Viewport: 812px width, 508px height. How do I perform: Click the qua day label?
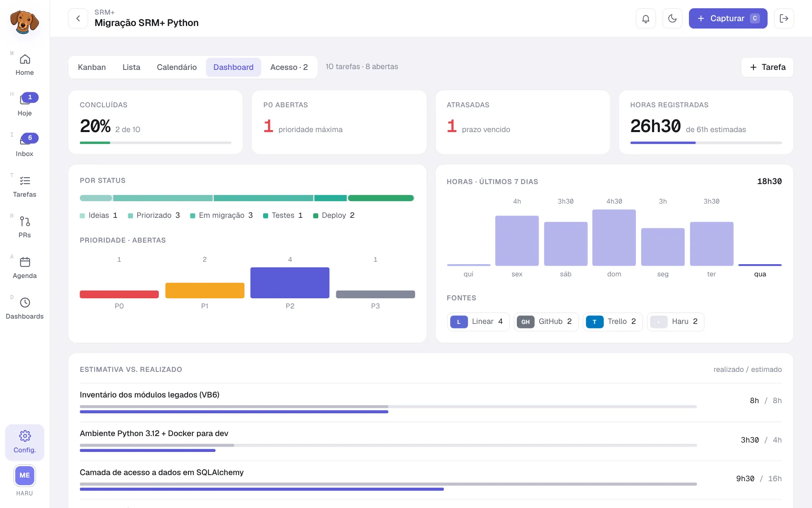click(760, 274)
